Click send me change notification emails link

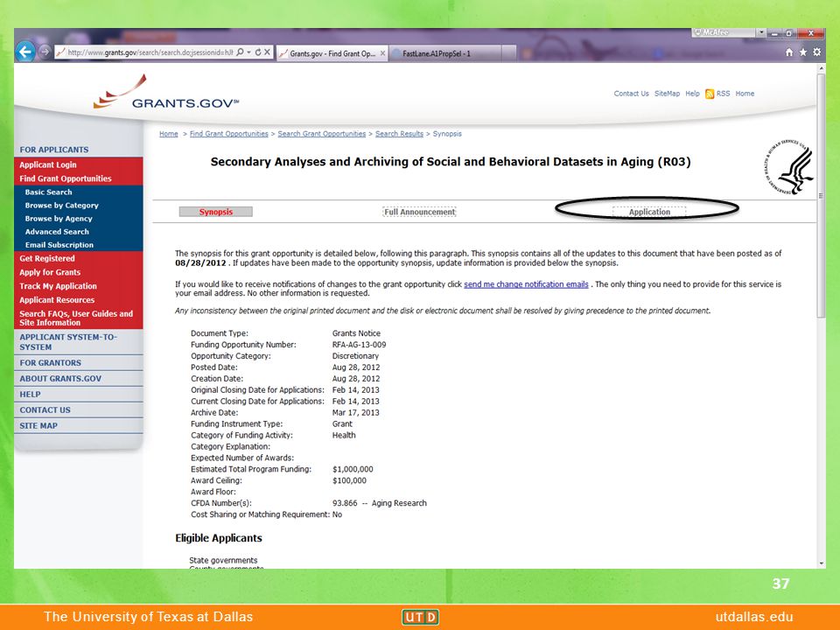click(x=526, y=284)
